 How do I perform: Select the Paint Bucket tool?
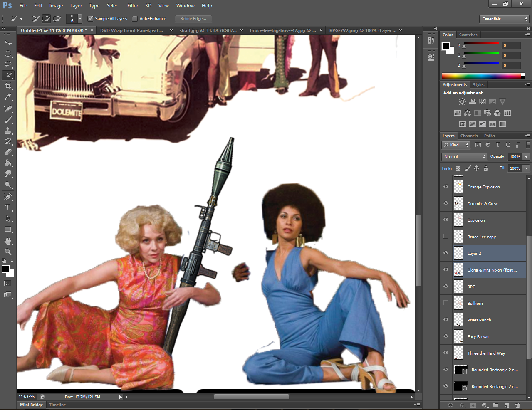click(8, 163)
